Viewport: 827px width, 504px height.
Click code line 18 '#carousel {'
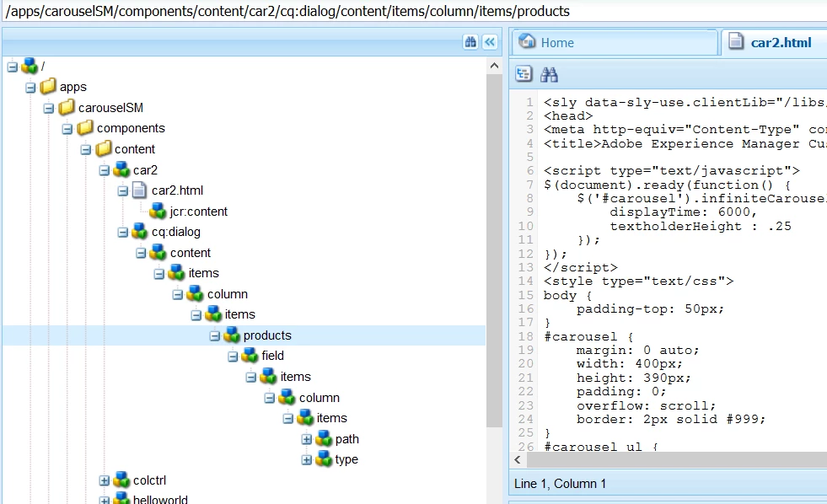[588, 337]
